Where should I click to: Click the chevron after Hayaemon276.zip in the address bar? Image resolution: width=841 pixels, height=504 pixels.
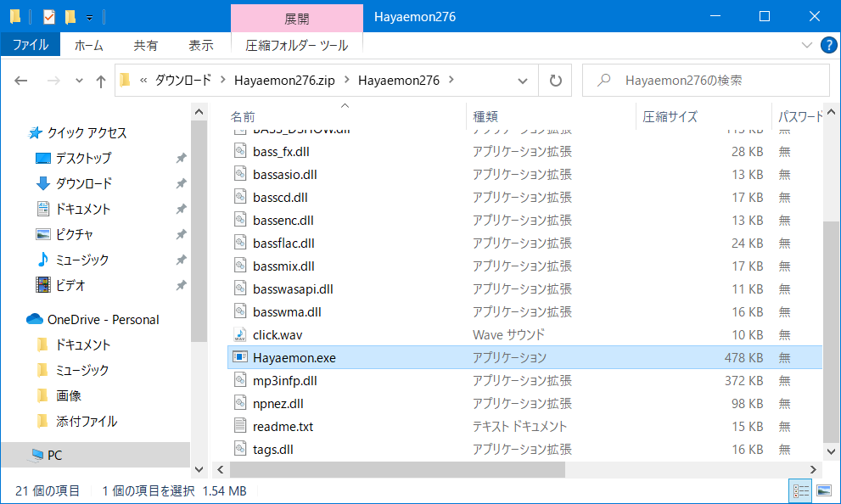[x=346, y=80]
